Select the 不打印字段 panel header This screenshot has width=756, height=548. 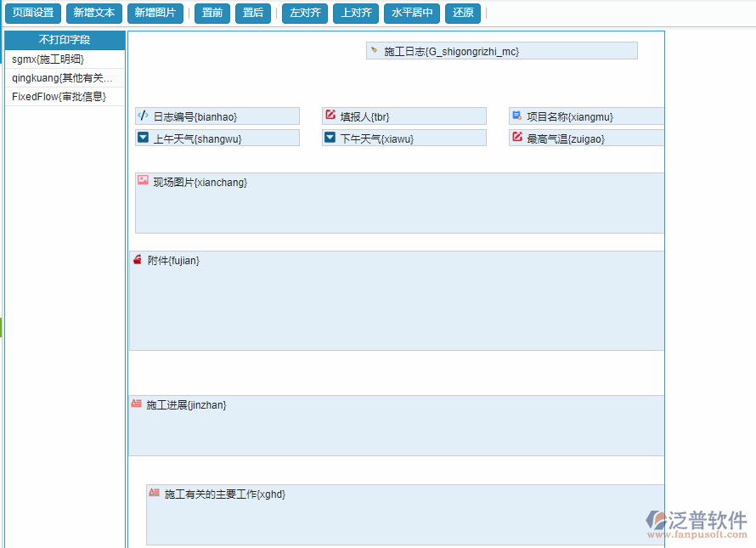coord(65,40)
